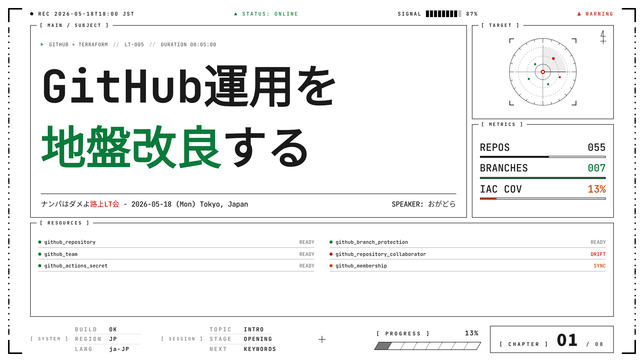Click READY status on github_branch_protection row
The height and width of the screenshot is (362, 644).
(x=598, y=242)
